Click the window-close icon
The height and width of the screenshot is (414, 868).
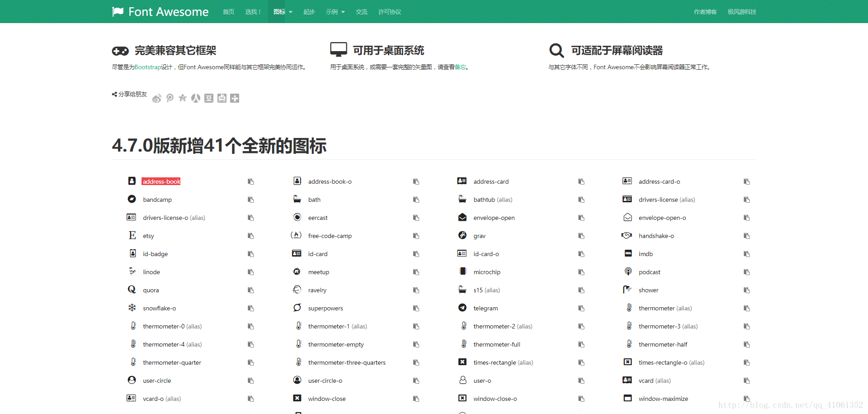coord(297,398)
